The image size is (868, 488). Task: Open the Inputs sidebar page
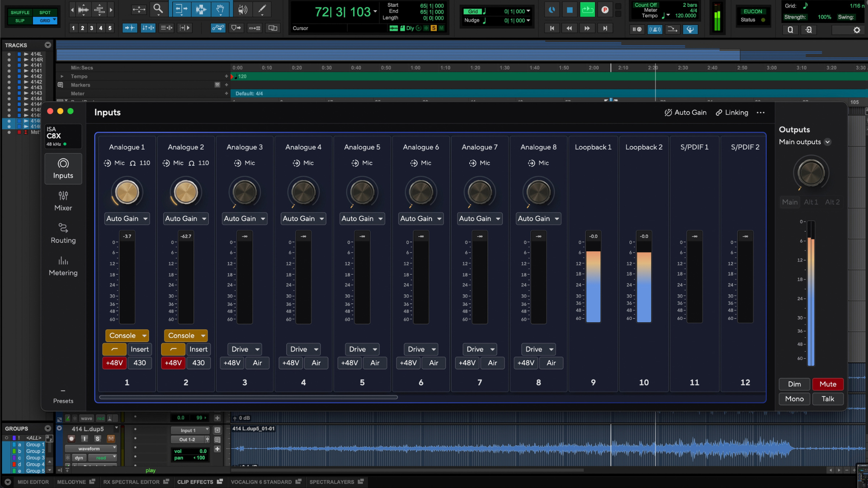[x=63, y=169]
